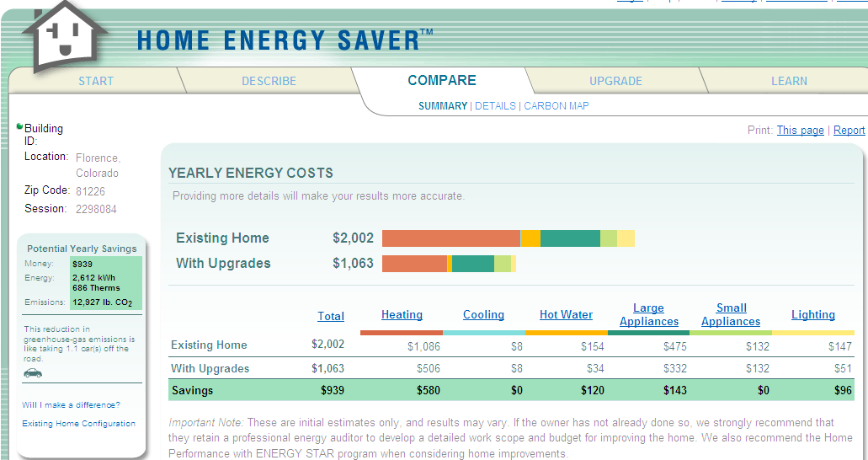Click the Lighting column header link

(812, 314)
